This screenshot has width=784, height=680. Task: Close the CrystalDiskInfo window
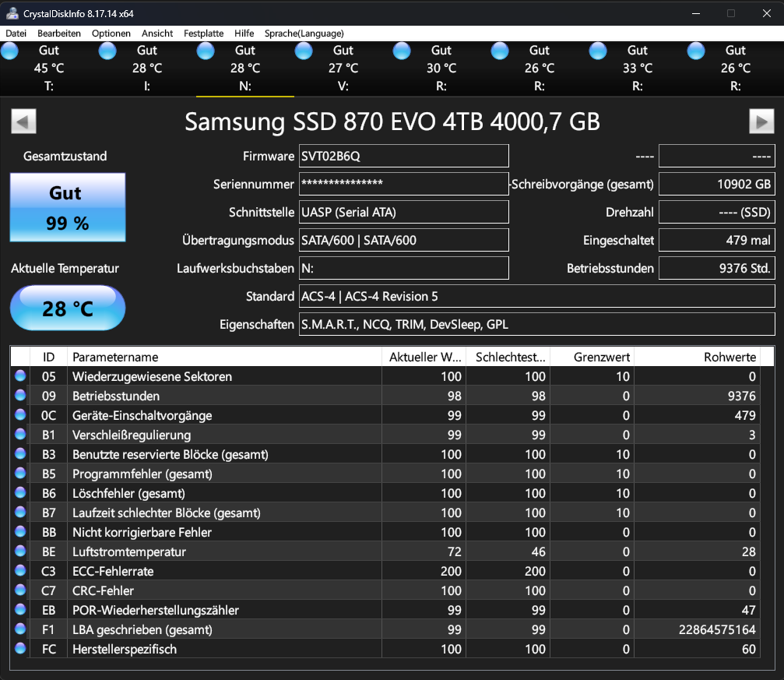[x=767, y=13]
